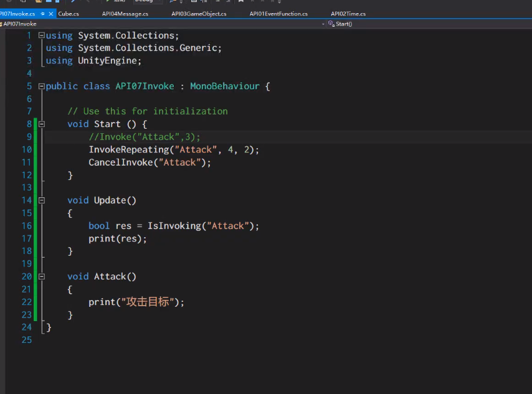
Task: Collapse the API07Invoke class at line 5
Action: pos(41,86)
